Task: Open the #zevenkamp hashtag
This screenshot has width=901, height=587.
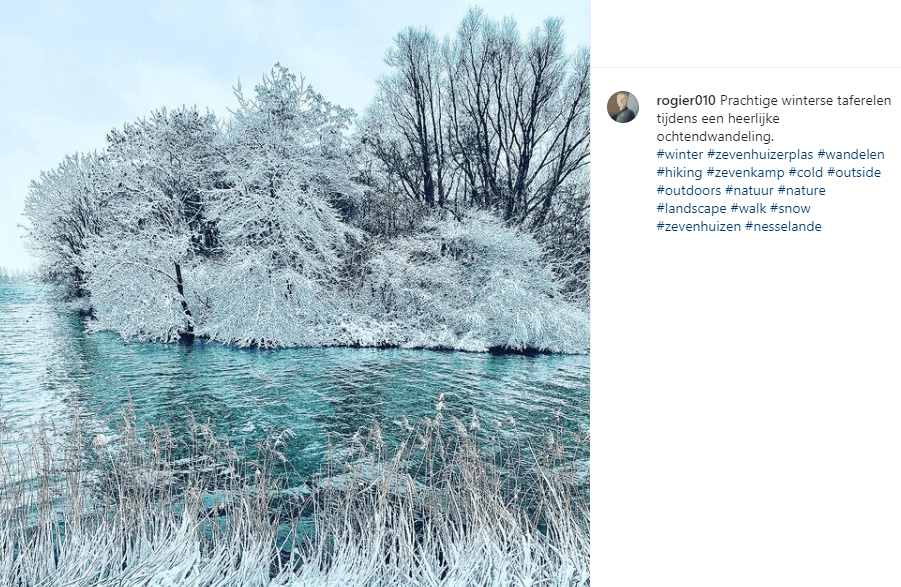Action: tap(746, 172)
